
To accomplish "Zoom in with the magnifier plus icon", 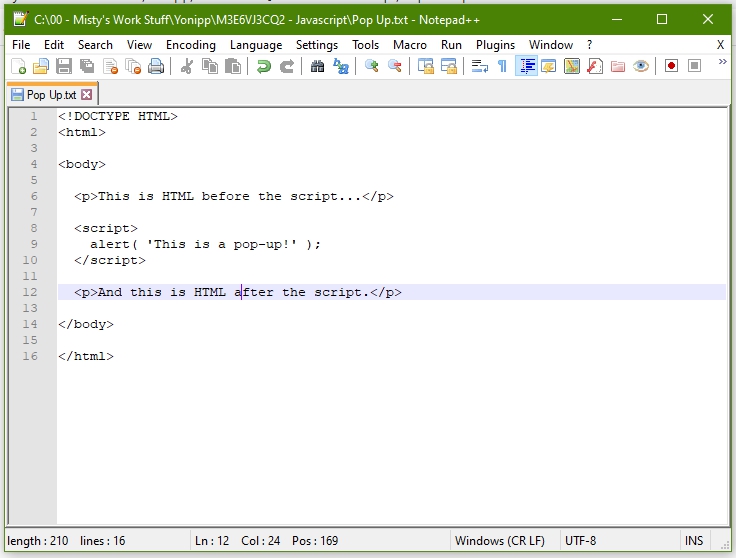I will 371,66.
